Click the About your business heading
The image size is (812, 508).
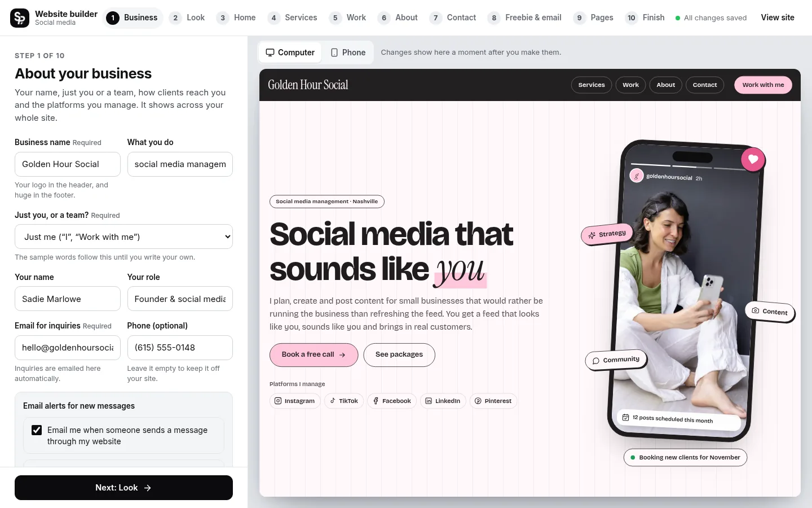pos(83,73)
